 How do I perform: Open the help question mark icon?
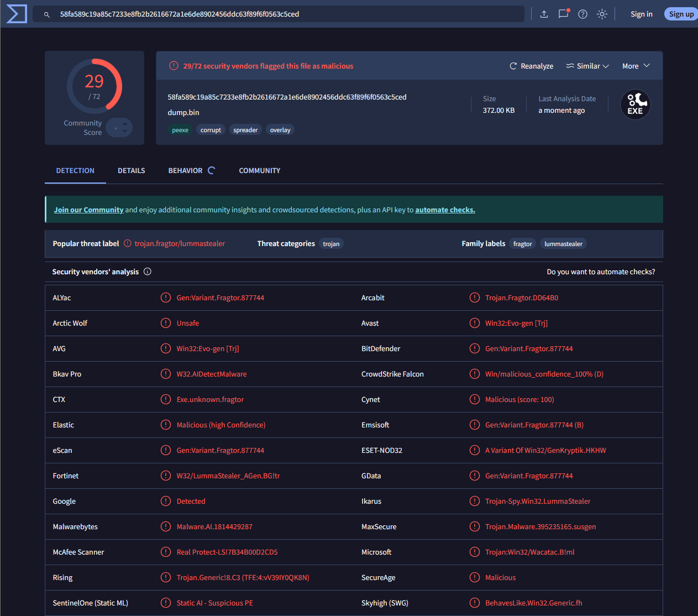tap(582, 14)
